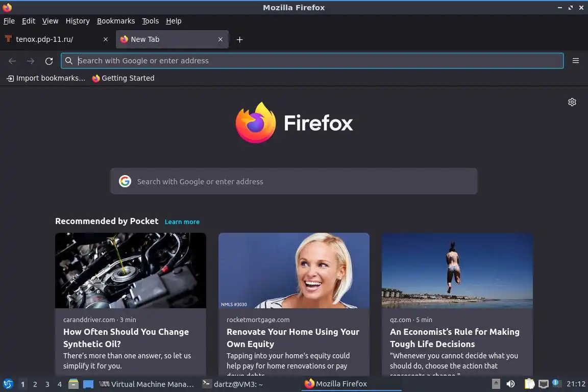Image resolution: width=588 pixels, height=392 pixels.
Task: Open new tab personalize gear settings
Action: (x=572, y=102)
